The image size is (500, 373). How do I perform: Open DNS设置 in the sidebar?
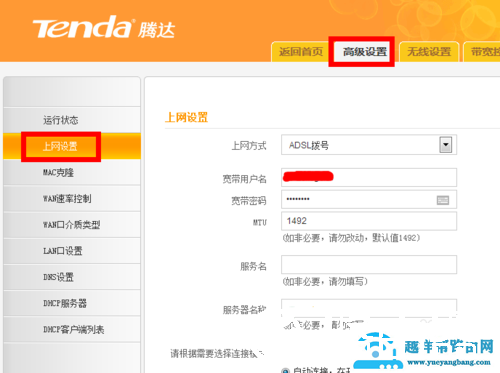72,277
